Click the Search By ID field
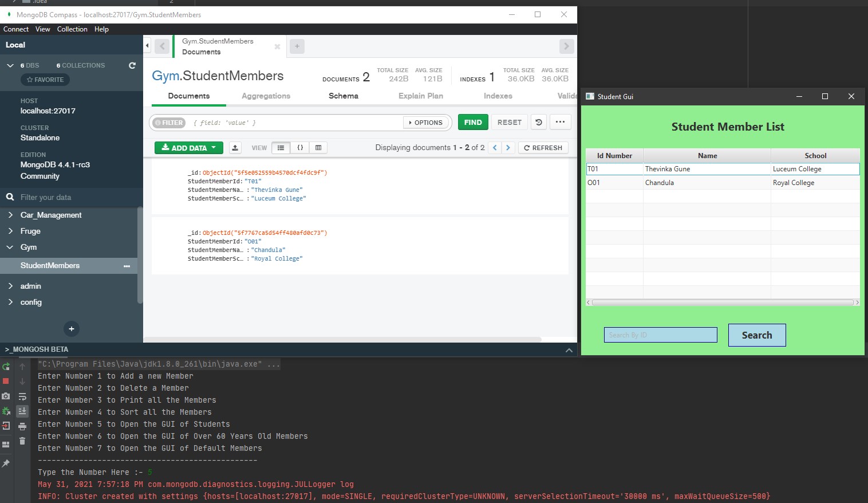 coord(661,335)
